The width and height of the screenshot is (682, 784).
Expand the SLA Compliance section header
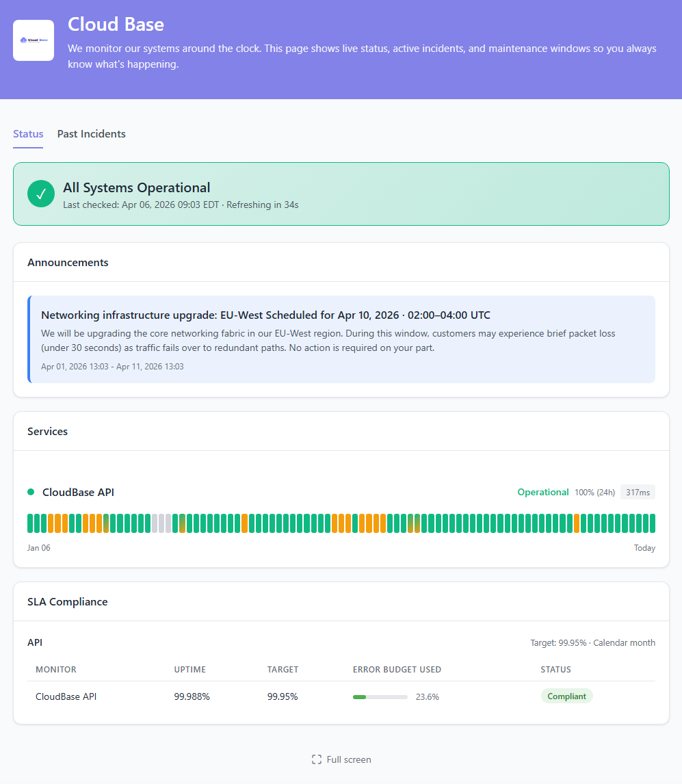tap(67, 601)
